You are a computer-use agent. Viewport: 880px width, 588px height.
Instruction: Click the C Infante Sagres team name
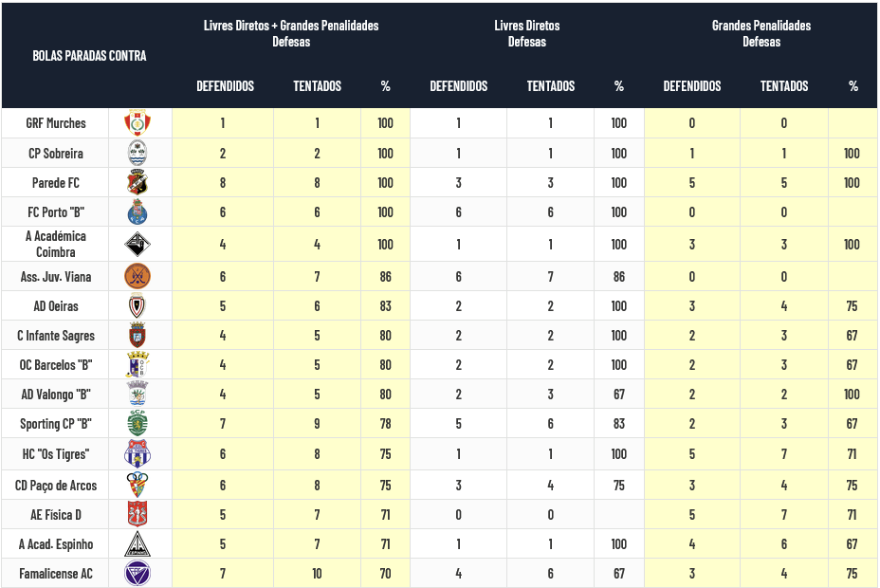[x=56, y=336]
